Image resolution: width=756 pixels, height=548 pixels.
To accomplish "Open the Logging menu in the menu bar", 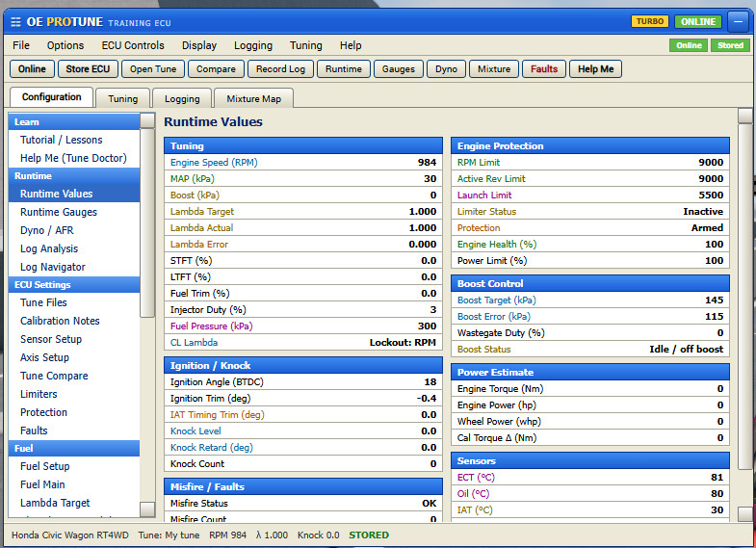I will click(253, 45).
